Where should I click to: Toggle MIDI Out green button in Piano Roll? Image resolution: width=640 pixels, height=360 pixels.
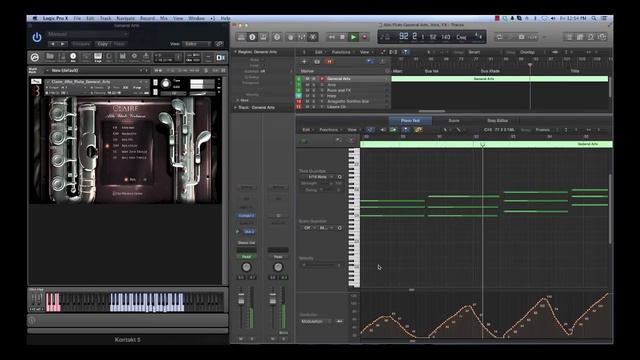[393, 130]
